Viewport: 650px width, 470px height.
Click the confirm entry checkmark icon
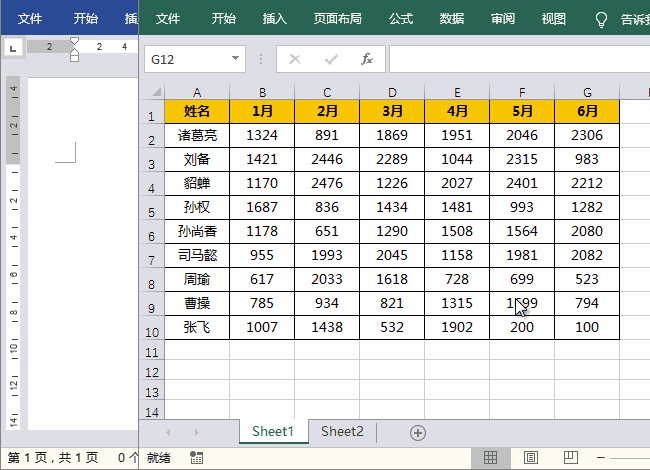click(x=331, y=59)
